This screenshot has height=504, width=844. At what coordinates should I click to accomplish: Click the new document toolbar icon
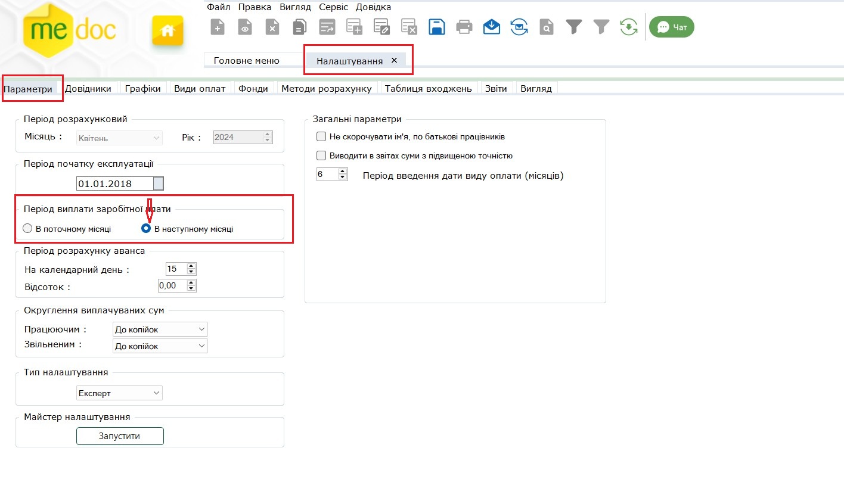coord(218,27)
